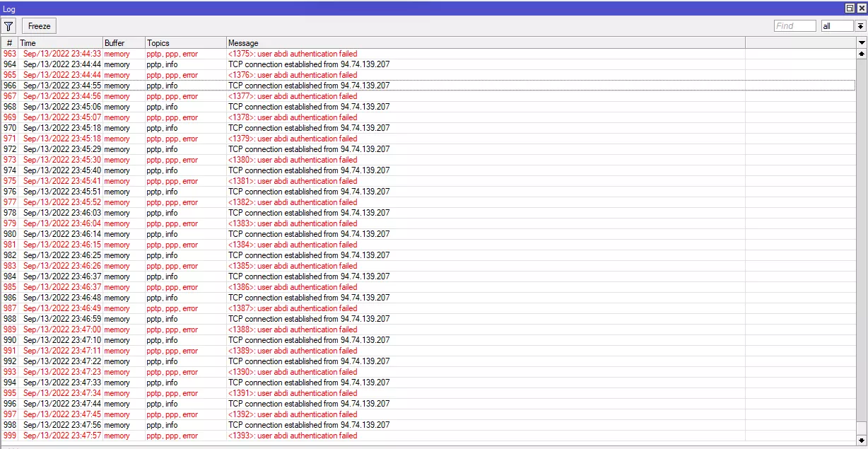The image size is (868, 449).
Task: Click message '<1393>: user abdi authentication failed'
Action: 293,436
